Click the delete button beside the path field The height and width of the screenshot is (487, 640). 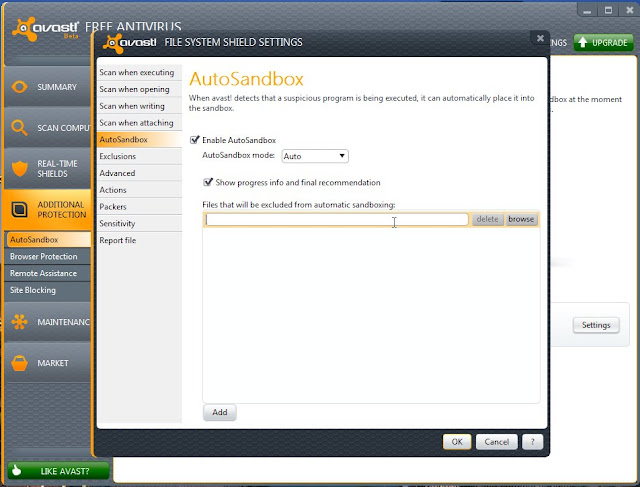487,219
